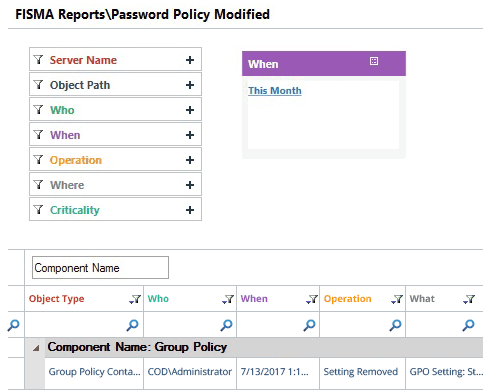This screenshot has width=500, height=390.
Task: Click the funnel icon beside Server Name
Action: (39, 60)
